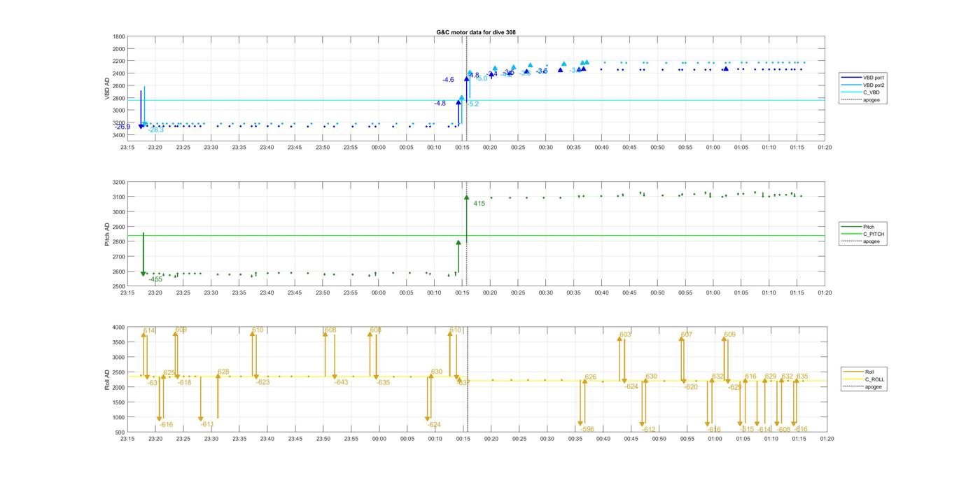Screen dimensions: 980x485
Task: Click the "-26.9" VBD data label
Action: coord(122,127)
